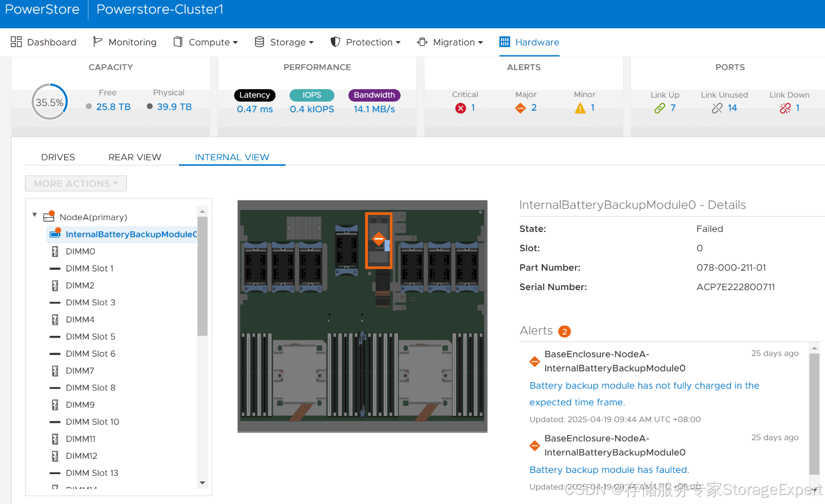Screen dimensions: 825x504
Task: Select DIMM Slot 5 in tree
Action: (90, 336)
